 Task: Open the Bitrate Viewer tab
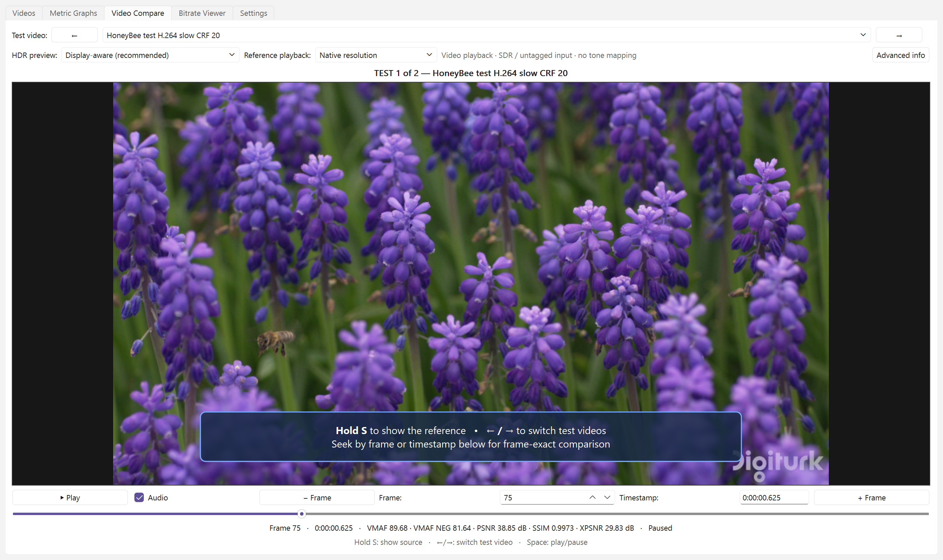pos(202,13)
